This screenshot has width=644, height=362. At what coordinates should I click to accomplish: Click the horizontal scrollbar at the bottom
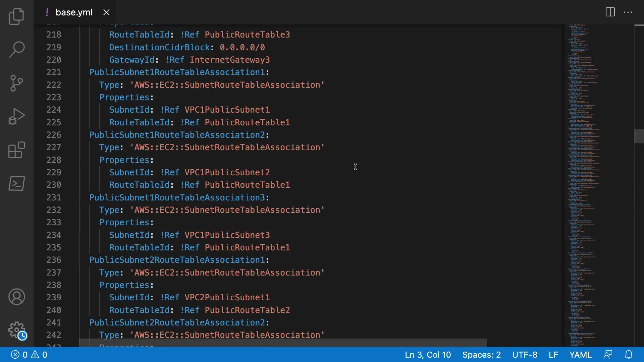282,343
